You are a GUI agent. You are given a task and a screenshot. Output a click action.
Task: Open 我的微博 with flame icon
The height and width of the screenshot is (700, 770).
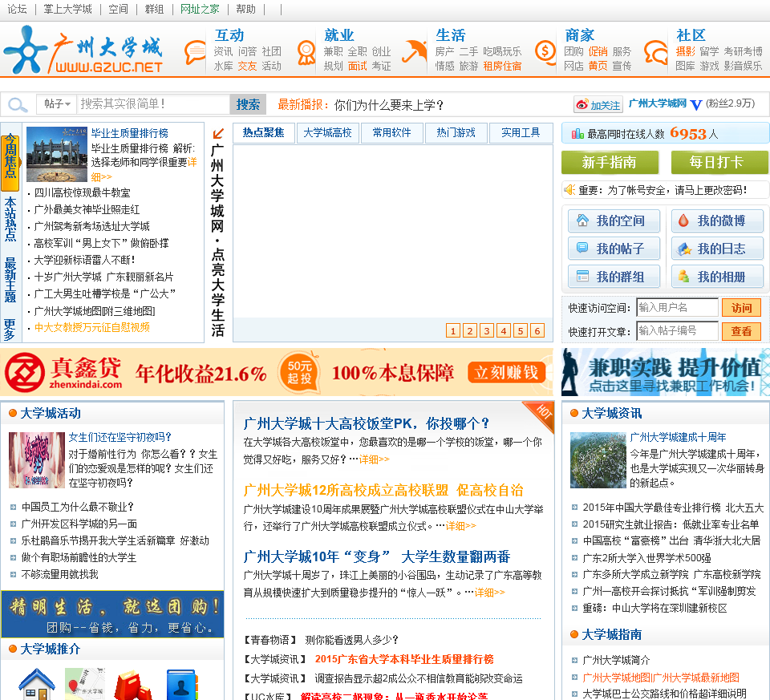(x=717, y=221)
